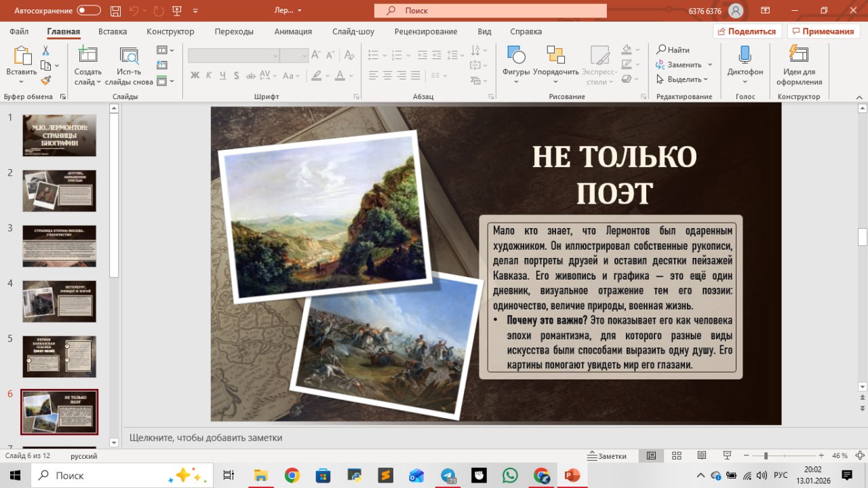Click the Share (Поделиться) button
This screenshot has width=868, height=488.
tap(747, 31)
